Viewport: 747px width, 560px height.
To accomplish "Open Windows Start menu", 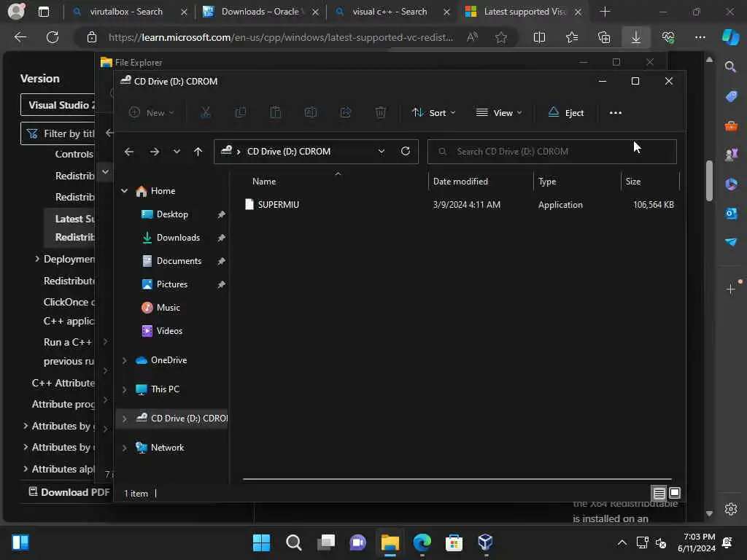I will [261, 542].
